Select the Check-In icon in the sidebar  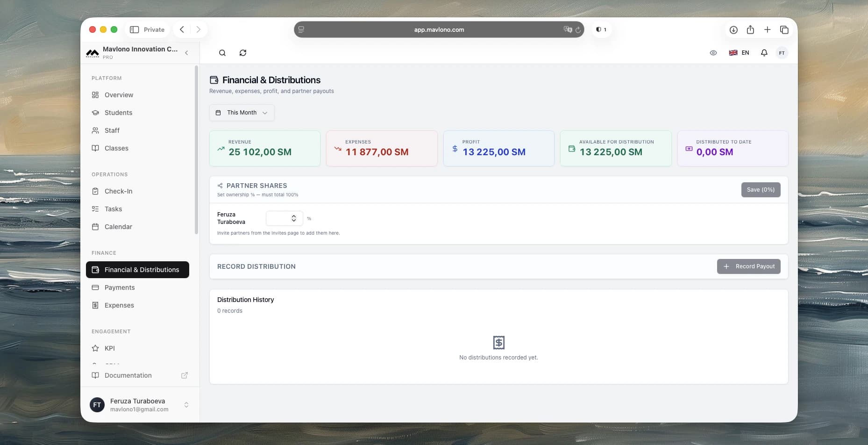[x=95, y=191]
